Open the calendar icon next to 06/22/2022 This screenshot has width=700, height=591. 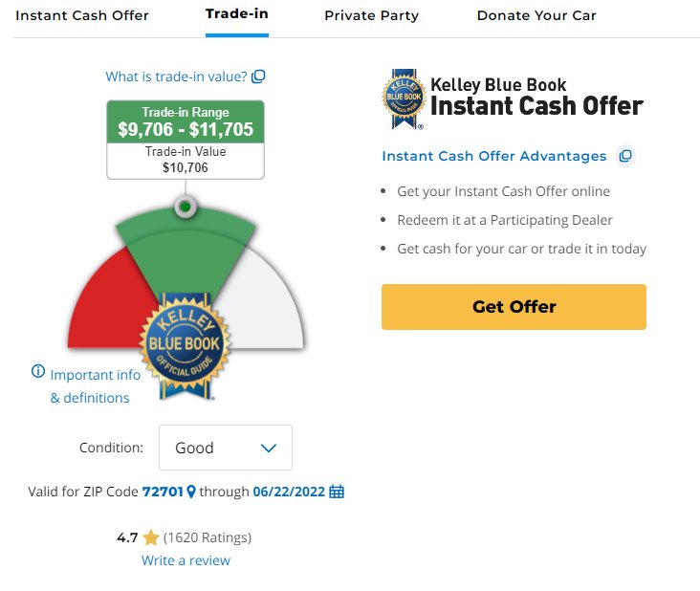click(337, 492)
